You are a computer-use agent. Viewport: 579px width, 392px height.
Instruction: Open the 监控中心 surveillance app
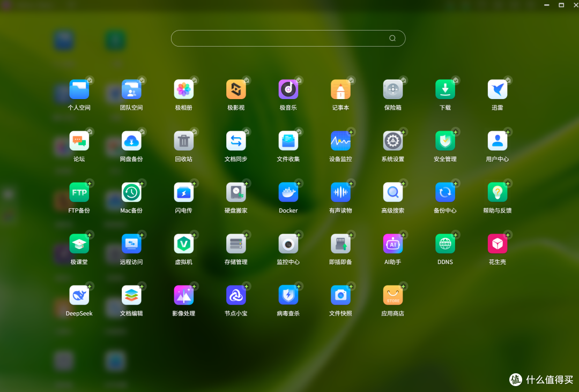pyautogui.click(x=288, y=244)
